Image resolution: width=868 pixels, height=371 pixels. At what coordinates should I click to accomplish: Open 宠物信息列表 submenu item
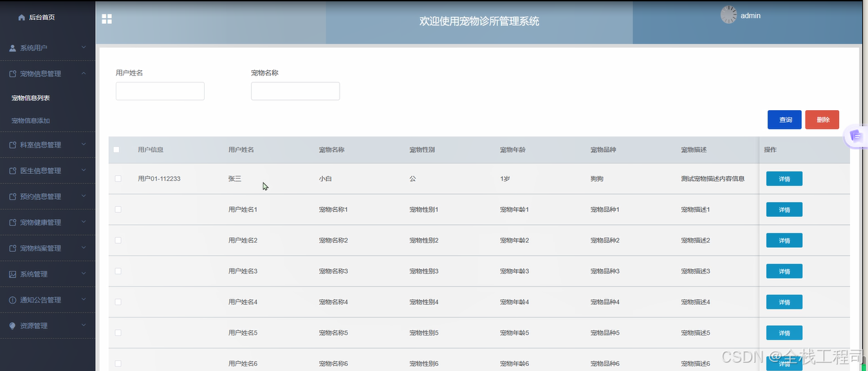[x=31, y=98]
